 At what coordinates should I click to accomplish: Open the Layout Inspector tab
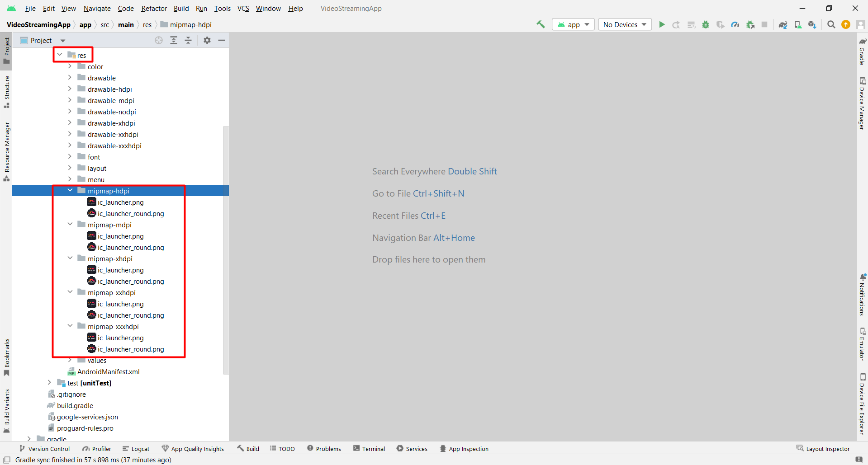coord(823,449)
